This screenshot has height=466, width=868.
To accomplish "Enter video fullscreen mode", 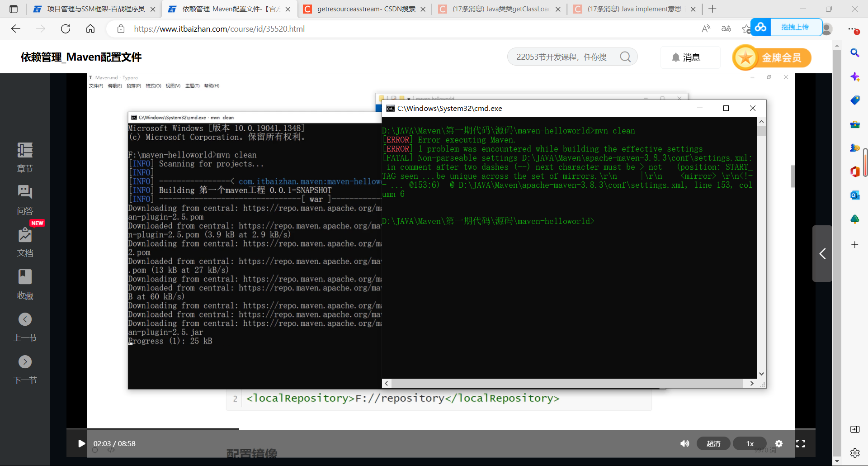I will (x=800, y=443).
